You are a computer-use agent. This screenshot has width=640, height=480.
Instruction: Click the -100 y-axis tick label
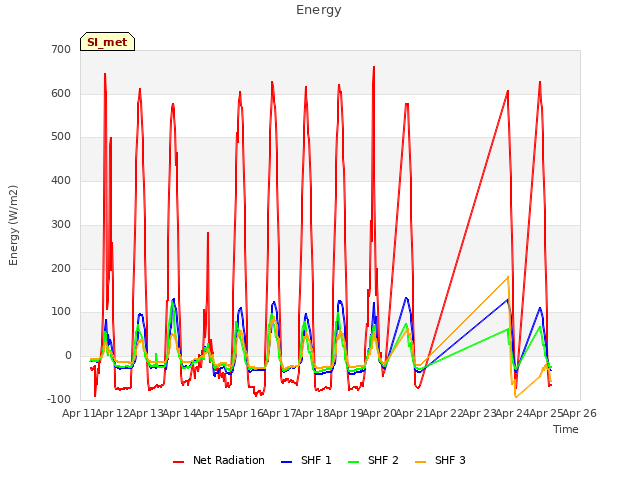pyautogui.click(x=59, y=399)
